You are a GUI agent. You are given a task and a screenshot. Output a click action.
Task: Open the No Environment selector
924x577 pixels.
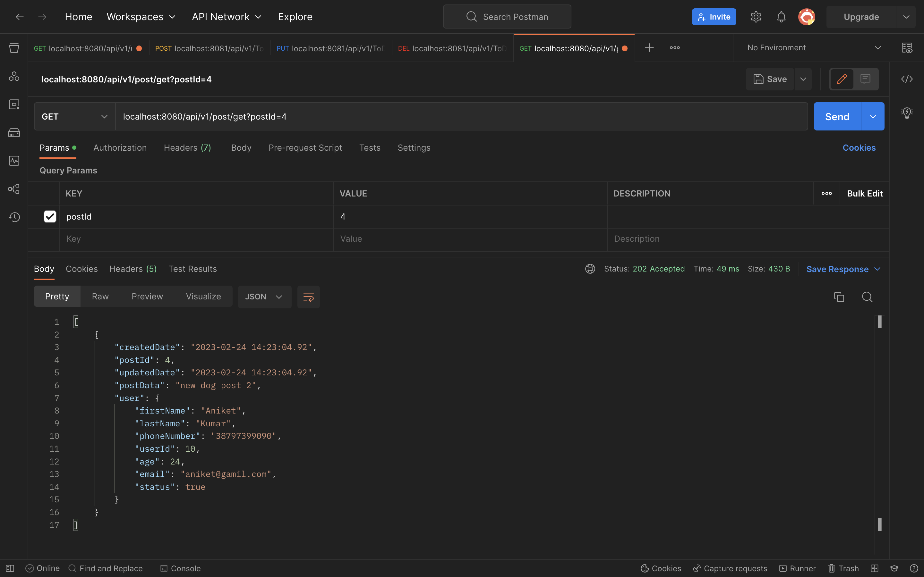pos(813,48)
